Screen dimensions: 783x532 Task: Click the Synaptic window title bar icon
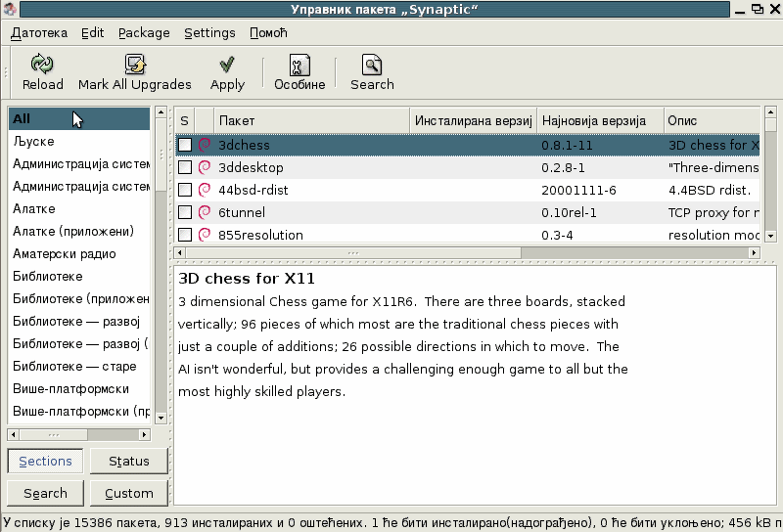pos(10,9)
